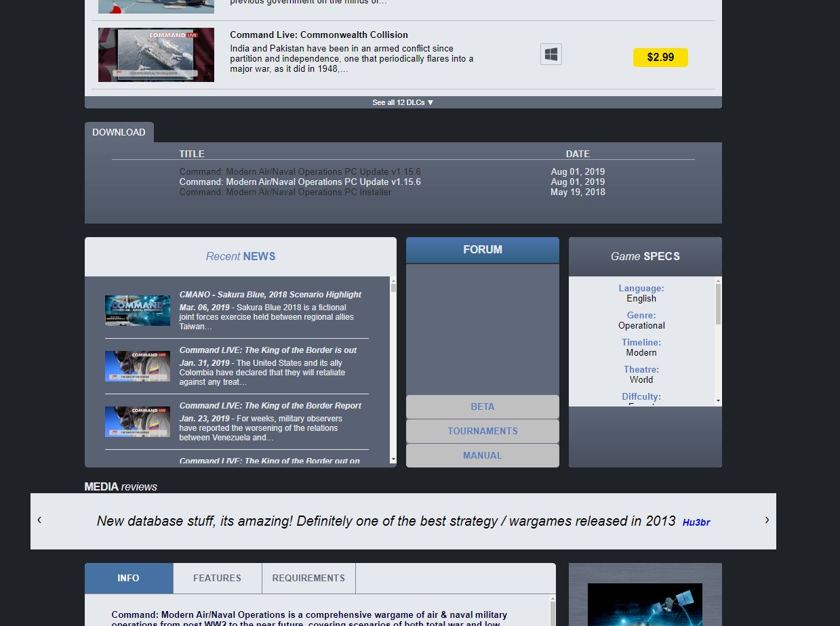The image size is (840, 626).
Task: Open Hu3br reviewer link
Action: coord(696,522)
